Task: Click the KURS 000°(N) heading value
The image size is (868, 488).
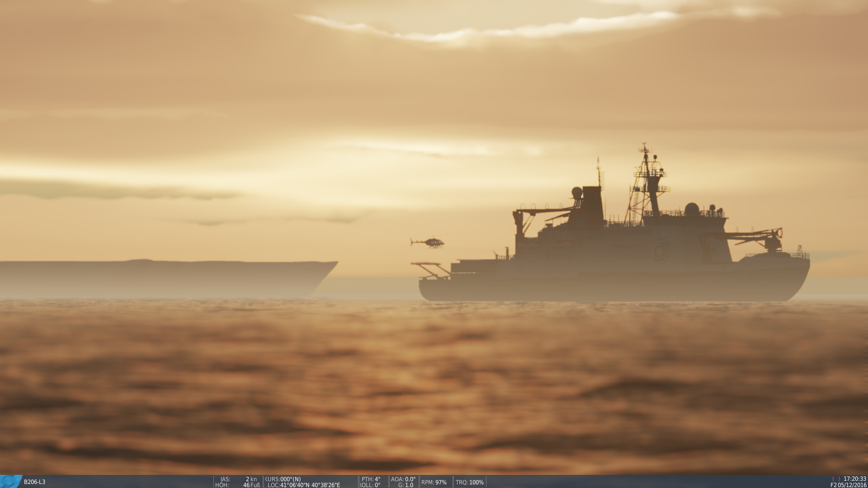Action: [283, 479]
